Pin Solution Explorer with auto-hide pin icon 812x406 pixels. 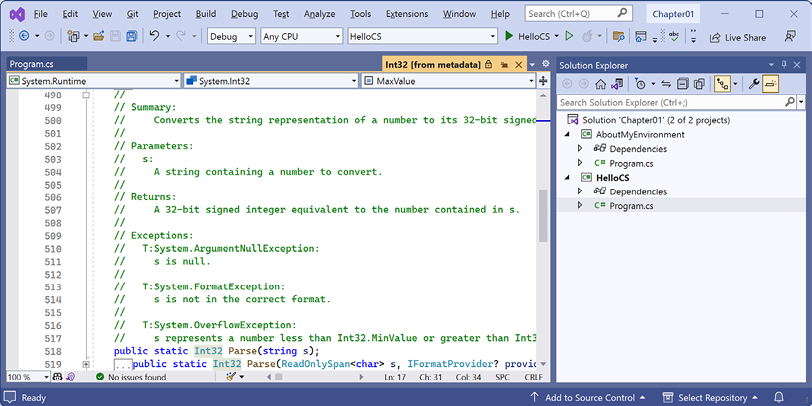(784, 65)
